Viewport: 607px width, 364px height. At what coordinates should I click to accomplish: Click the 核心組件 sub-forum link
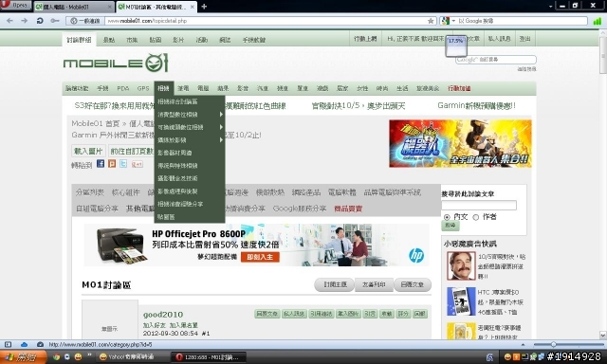tap(126, 192)
